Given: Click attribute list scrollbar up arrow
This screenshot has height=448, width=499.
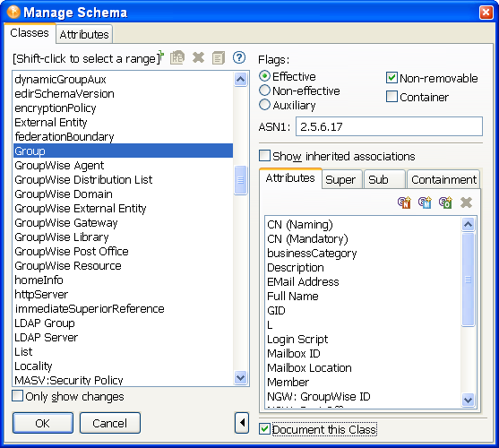Looking at the screenshot, I should [x=469, y=224].
